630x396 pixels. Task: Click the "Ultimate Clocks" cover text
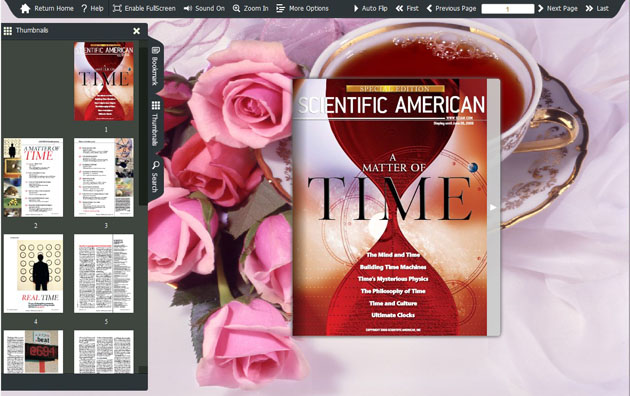pos(393,315)
